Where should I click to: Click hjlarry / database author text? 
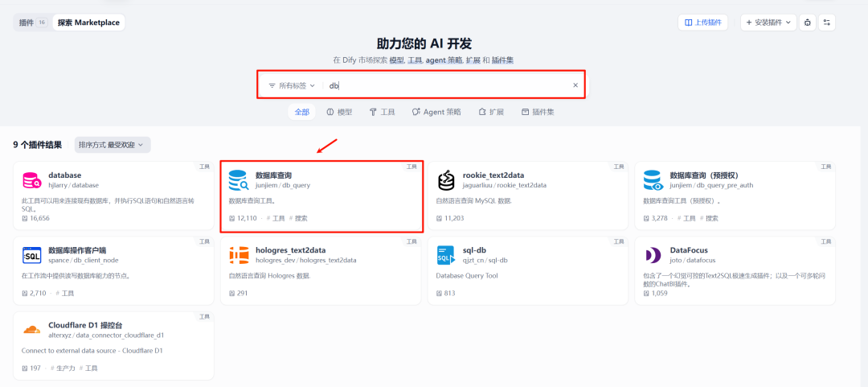coord(74,185)
